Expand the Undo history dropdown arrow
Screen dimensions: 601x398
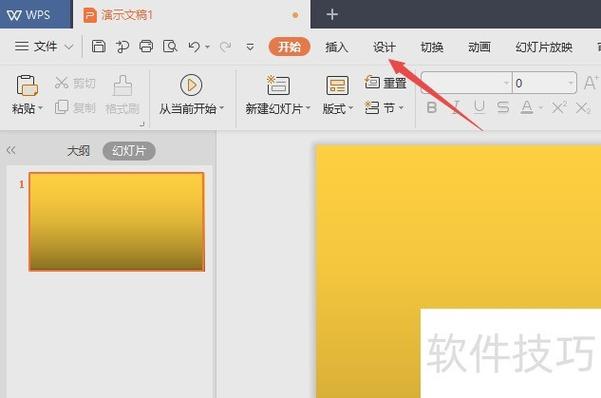click(x=207, y=47)
